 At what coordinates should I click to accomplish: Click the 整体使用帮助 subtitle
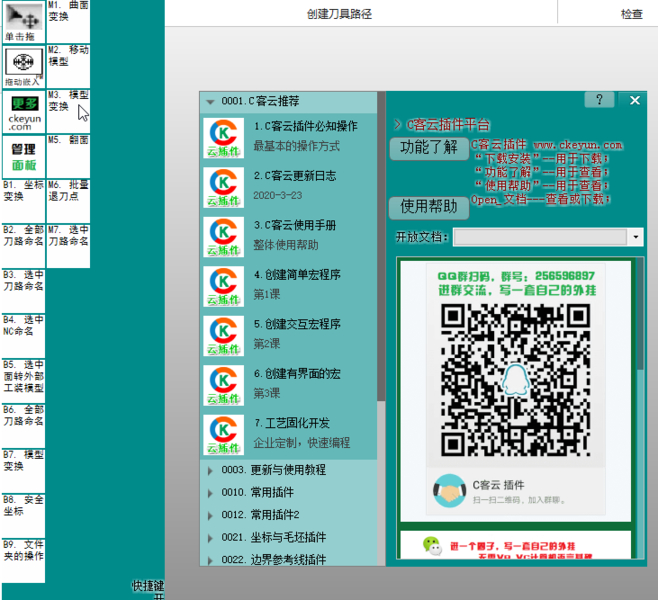[286, 245]
